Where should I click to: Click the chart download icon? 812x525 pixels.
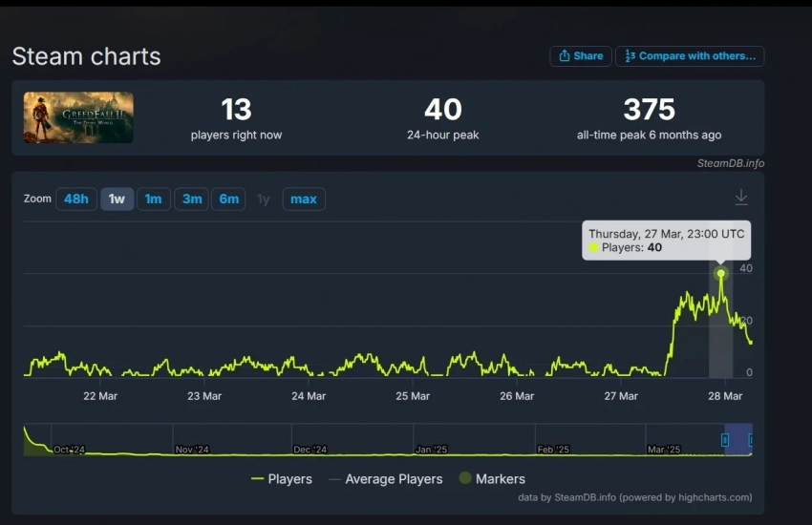coord(741,198)
